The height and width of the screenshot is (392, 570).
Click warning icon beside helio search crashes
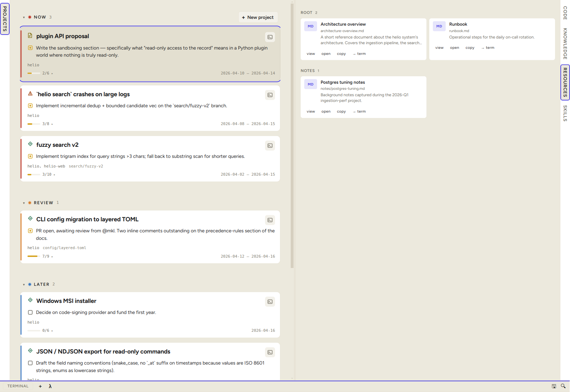pos(30,94)
